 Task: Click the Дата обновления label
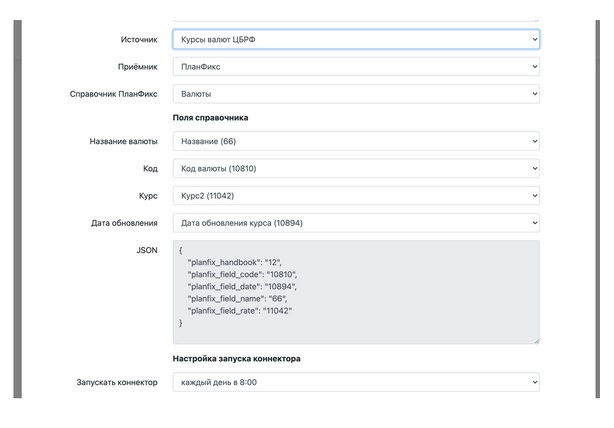pos(124,223)
